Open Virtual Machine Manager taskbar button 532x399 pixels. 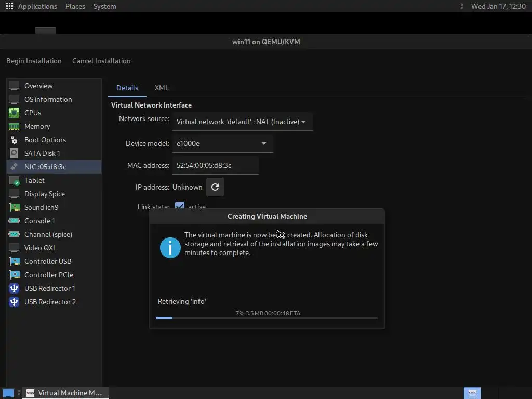(x=65, y=393)
